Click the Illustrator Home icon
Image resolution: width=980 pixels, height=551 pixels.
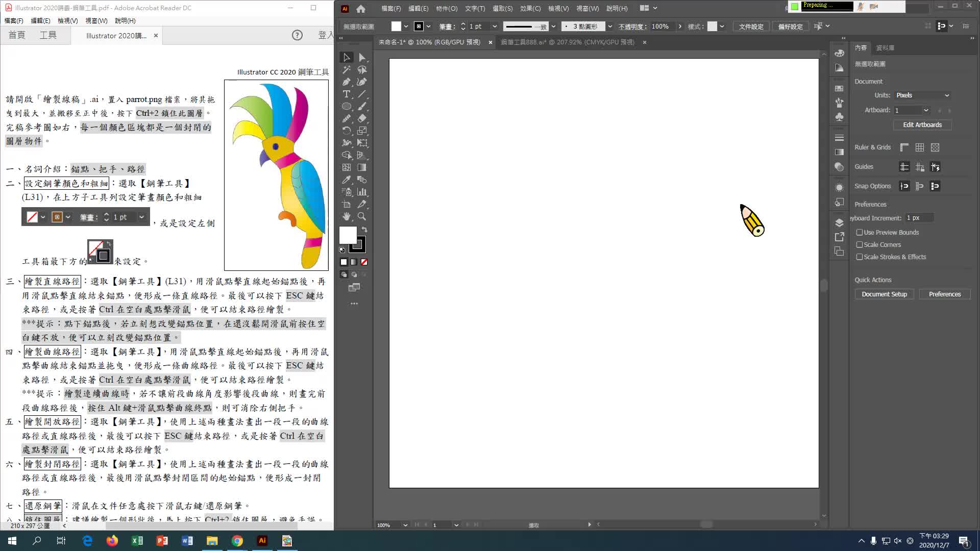pos(361,9)
